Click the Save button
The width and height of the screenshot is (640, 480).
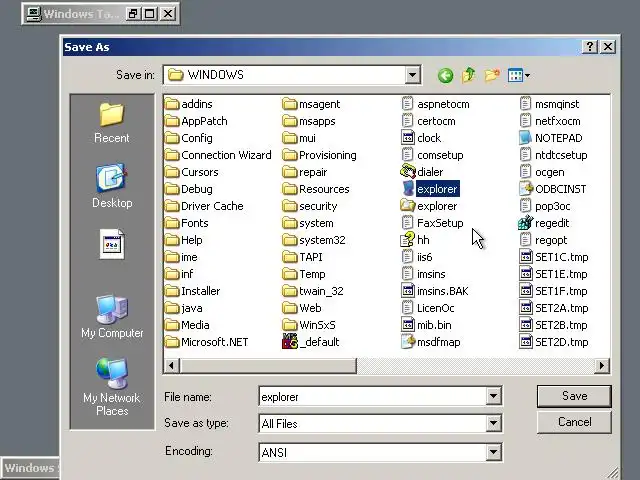(574, 396)
